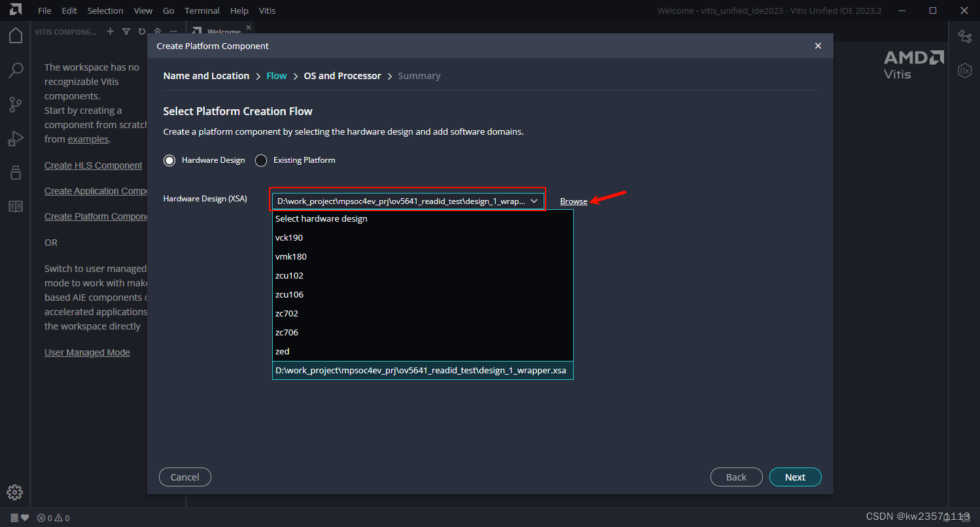Open the Create Platform Component link

96,216
